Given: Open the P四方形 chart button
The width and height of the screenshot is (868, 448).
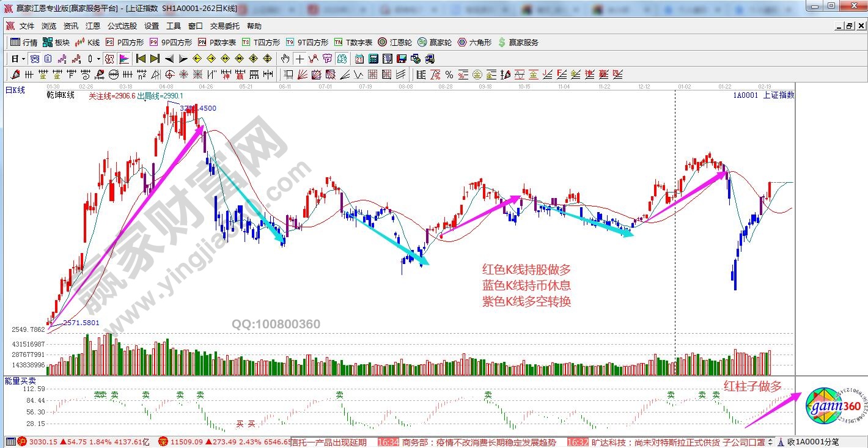Looking at the screenshot, I should pyautogui.click(x=125, y=42).
